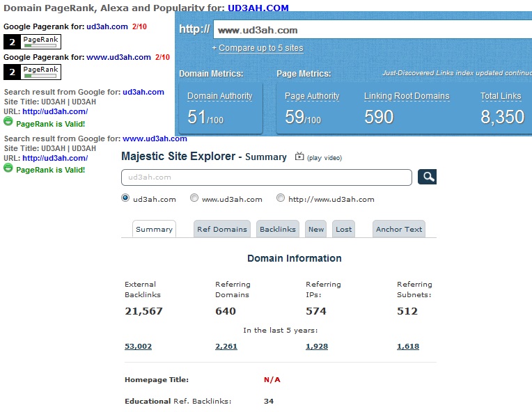The image size is (532, 412).
Task: Open the Summary tab
Action: coord(154,229)
